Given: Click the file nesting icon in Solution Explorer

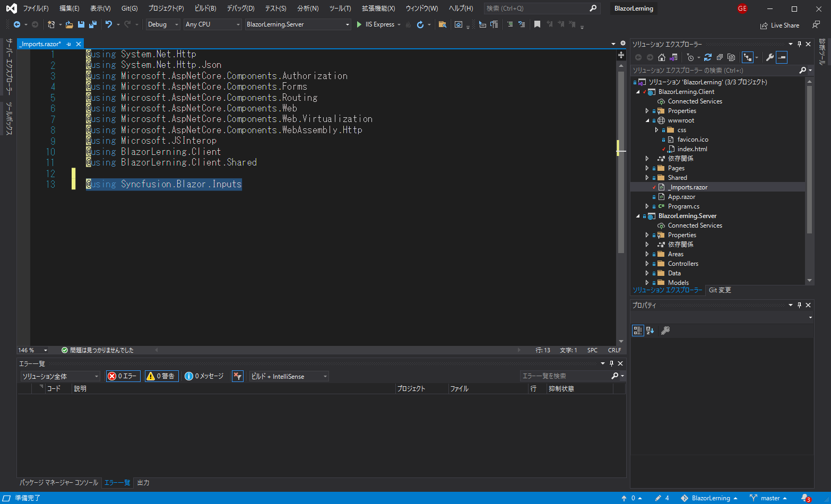Looking at the screenshot, I should pos(748,57).
